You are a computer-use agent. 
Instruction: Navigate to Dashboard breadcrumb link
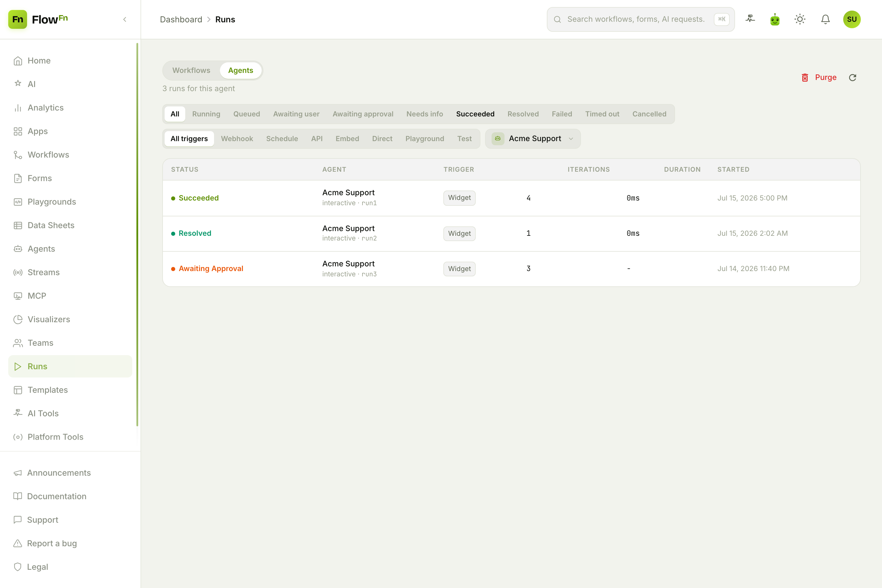pos(181,19)
